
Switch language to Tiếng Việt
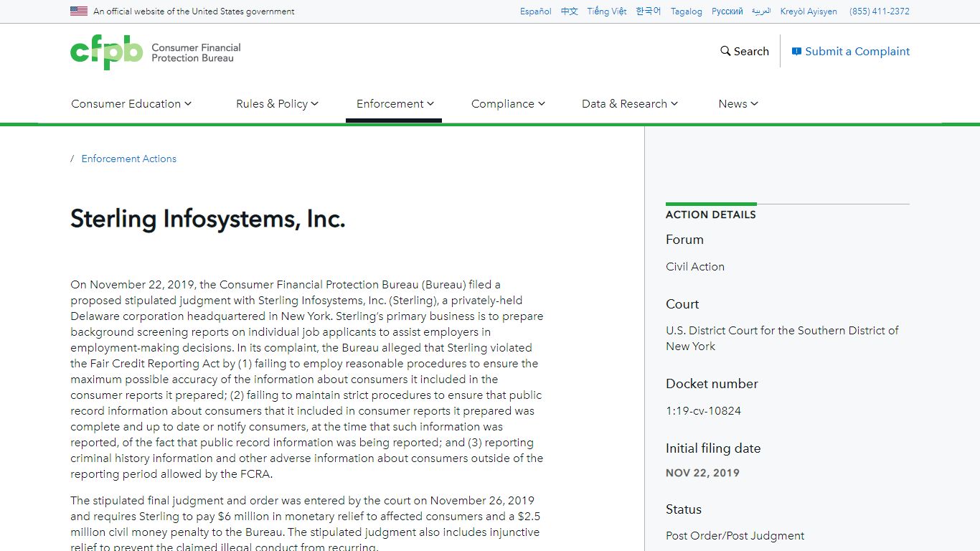[x=607, y=11]
